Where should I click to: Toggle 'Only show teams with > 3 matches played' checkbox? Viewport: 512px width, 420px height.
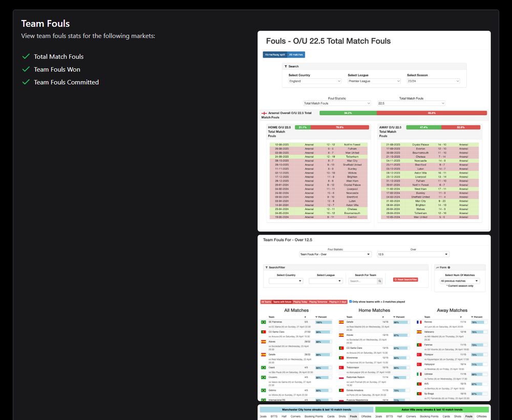click(351, 302)
